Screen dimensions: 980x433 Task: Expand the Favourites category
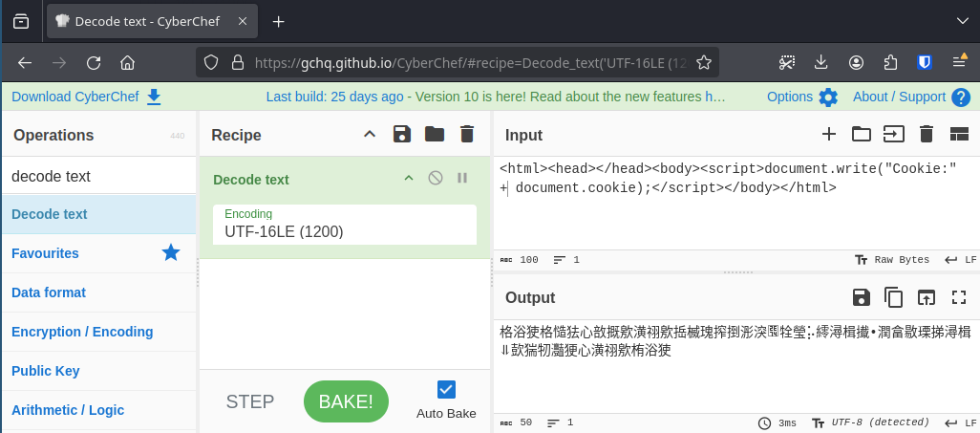click(x=98, y=252)
